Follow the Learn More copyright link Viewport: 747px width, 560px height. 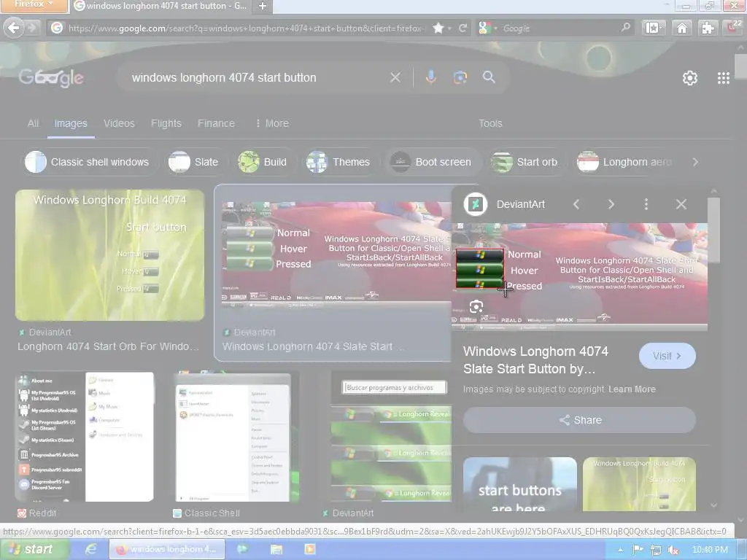coord(632,389)
